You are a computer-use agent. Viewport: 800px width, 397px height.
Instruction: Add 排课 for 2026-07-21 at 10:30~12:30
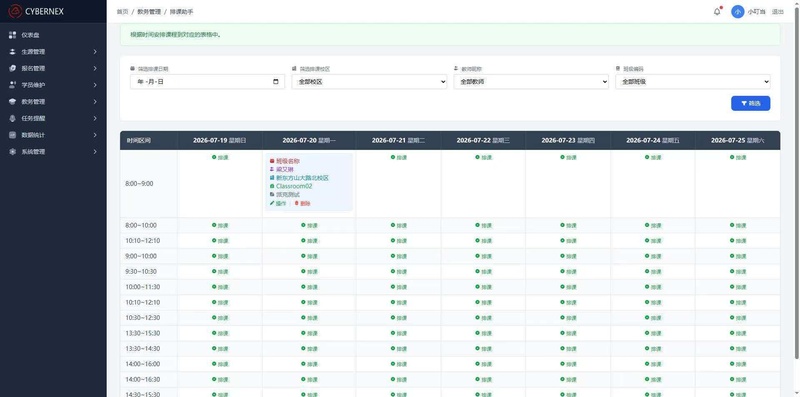click(x=398, y=318)
